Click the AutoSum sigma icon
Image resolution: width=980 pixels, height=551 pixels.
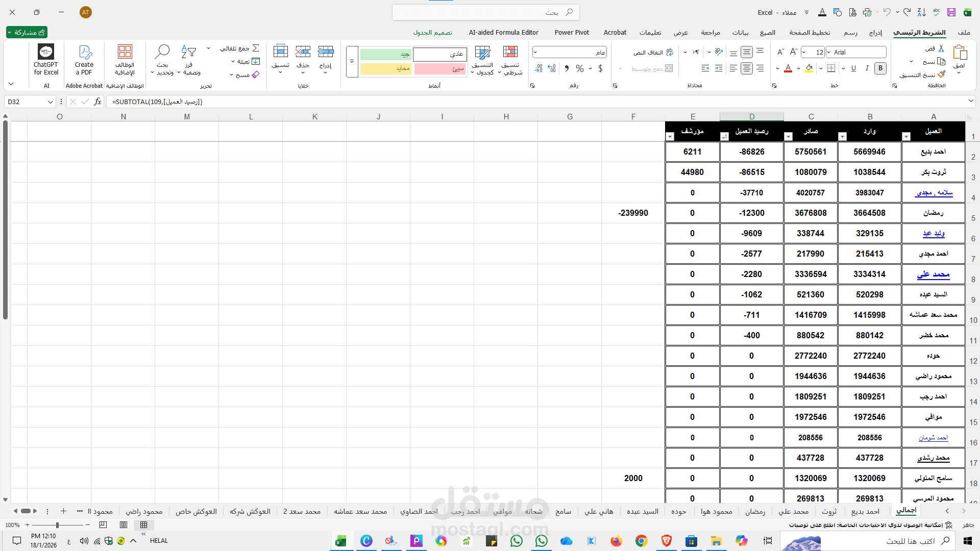click(256, 48)
